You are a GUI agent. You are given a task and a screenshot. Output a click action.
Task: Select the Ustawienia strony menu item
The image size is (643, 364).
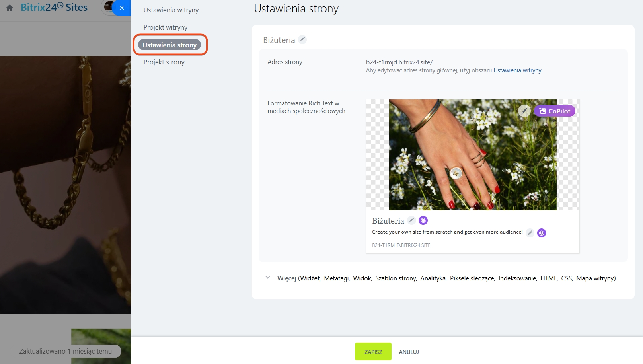coord(170,45)
